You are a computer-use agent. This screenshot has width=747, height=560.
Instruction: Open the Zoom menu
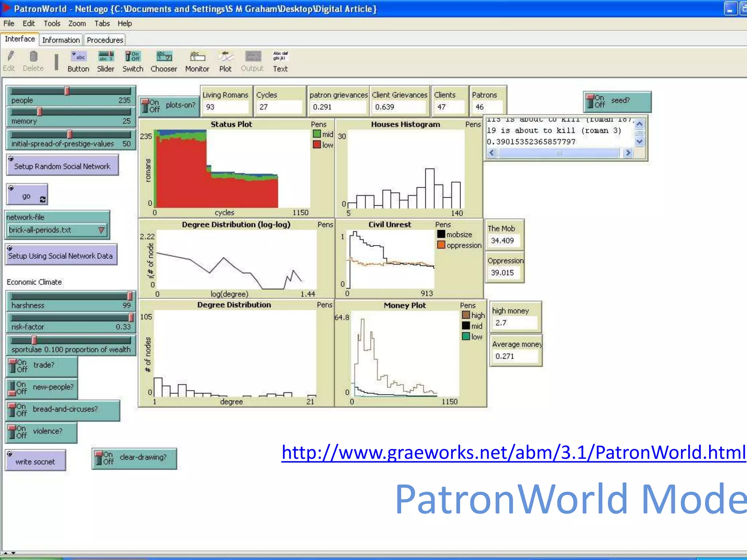(77, 23)
